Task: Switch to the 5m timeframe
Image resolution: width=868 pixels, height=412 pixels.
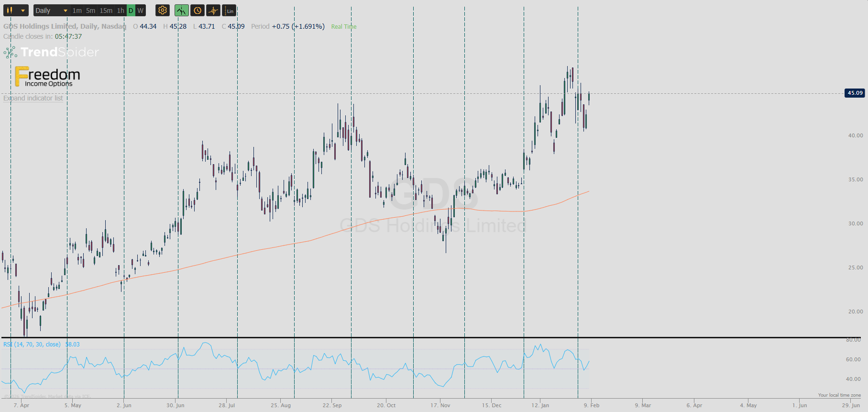Action: [x=90, y=11]
